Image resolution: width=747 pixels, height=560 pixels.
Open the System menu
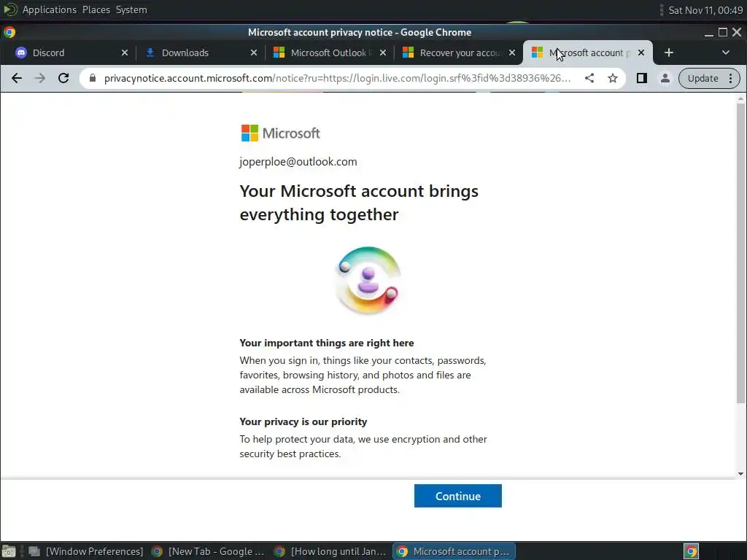pyautogui.click(x=131, y=9)
